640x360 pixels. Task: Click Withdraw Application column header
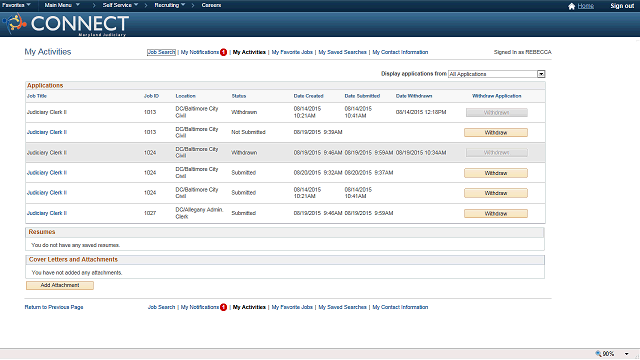coord(497,96)
